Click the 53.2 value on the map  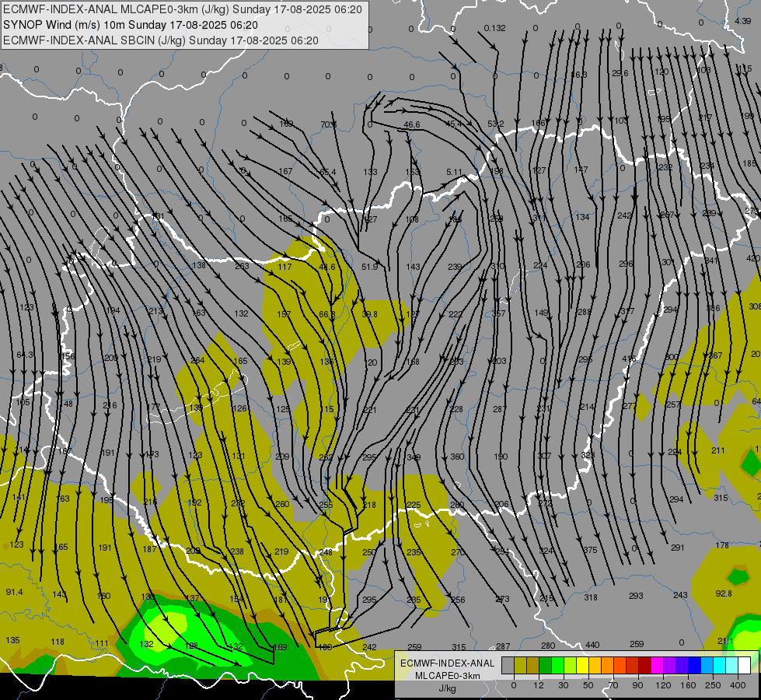(495, 124)
